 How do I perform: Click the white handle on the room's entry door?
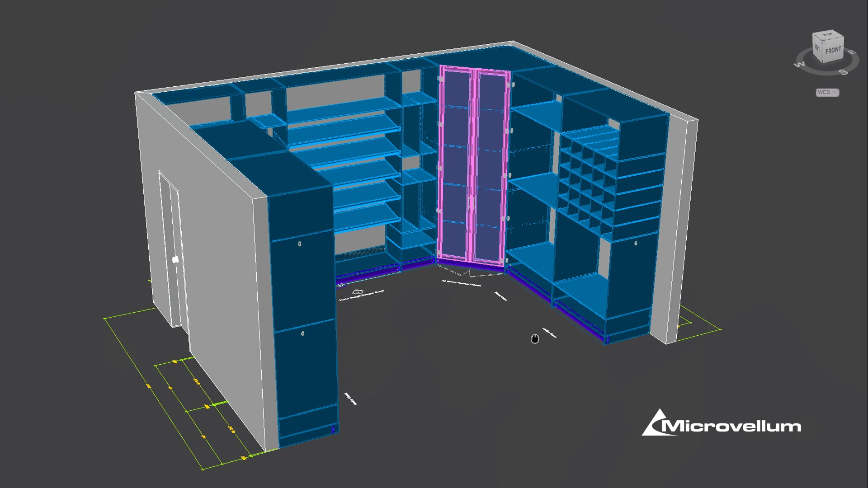(x=175, y=259)
